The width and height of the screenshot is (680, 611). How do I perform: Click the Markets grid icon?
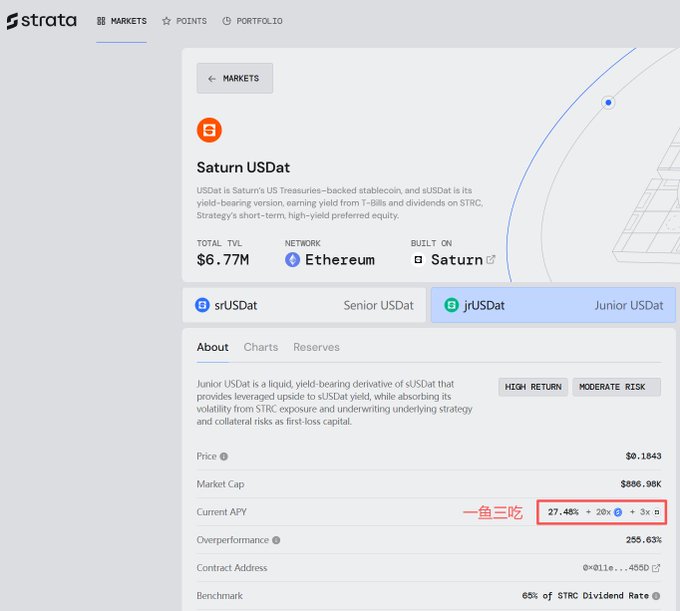pos(101,21)
